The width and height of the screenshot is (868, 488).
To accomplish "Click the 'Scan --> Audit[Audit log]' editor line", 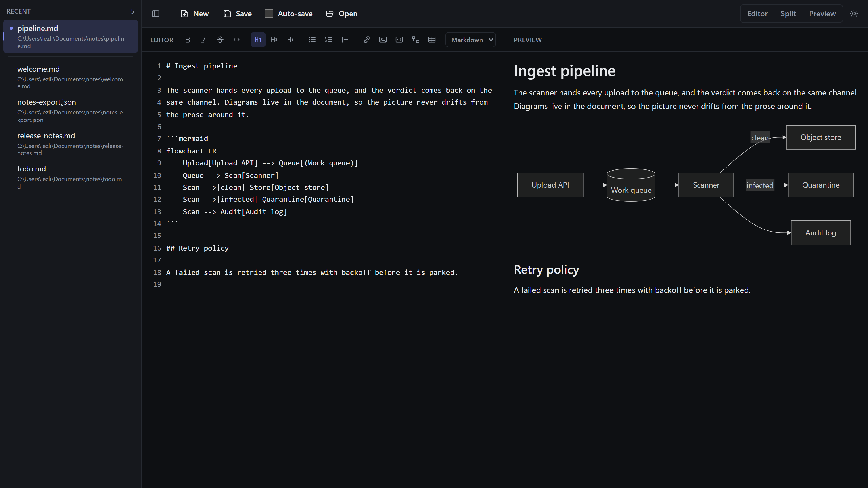I will [235, 212].
